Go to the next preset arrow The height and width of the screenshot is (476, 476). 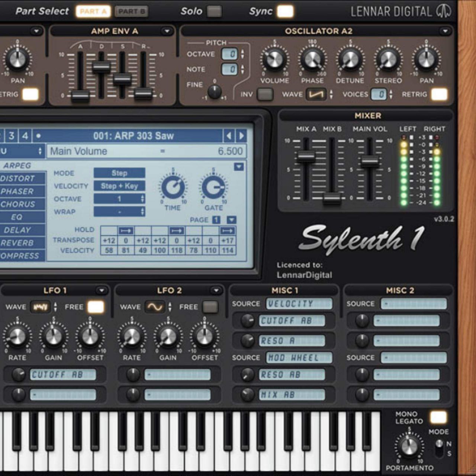click(x=241, y=136)
